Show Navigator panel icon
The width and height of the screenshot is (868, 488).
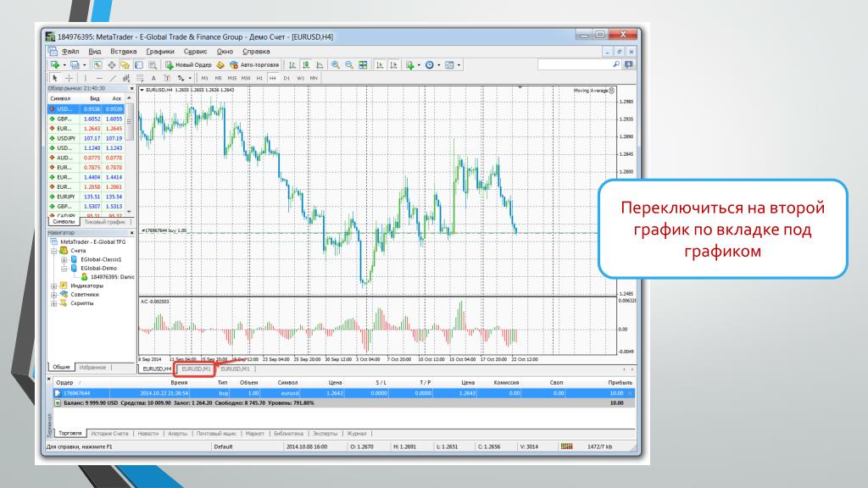tap(125, 64)
